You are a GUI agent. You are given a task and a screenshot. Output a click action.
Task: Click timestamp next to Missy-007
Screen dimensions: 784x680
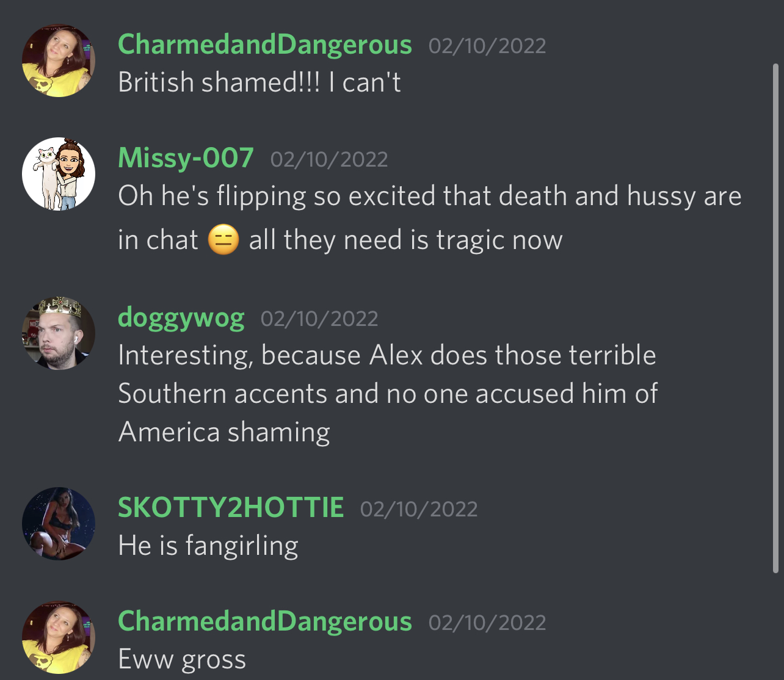point(329,159)
